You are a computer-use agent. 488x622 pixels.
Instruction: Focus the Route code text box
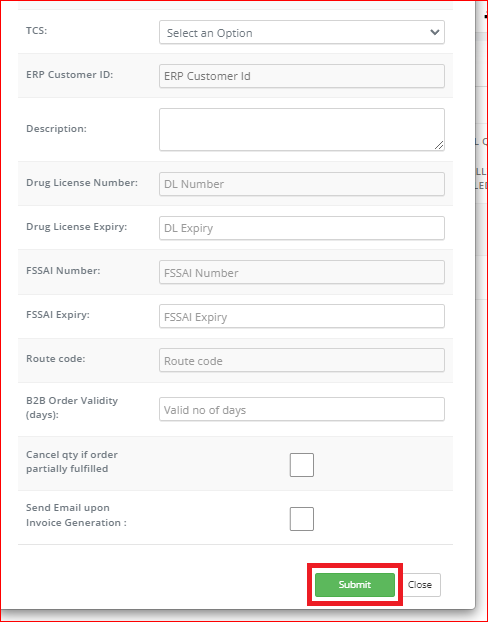coord(302,360)
